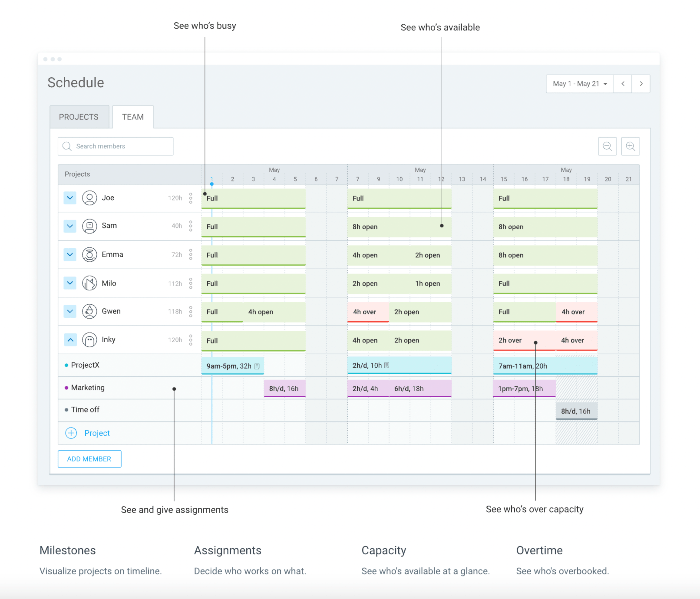Go to next date range arrow
This screenshot has width=700, height=599.
(x=641, y=83)
